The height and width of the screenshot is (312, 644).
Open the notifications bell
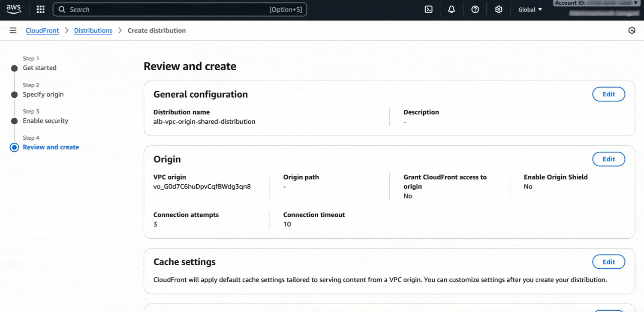(x=451, y=9)
